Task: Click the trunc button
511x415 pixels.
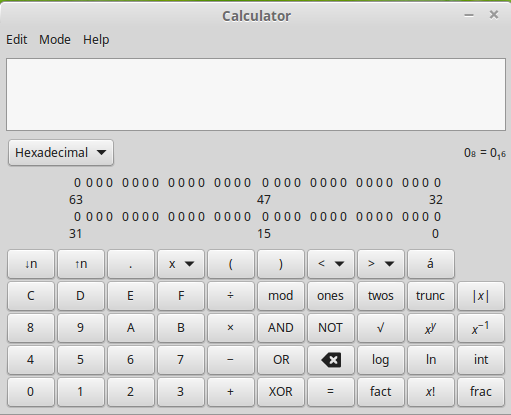Action: pyautogui.click(x=431, y=296)
